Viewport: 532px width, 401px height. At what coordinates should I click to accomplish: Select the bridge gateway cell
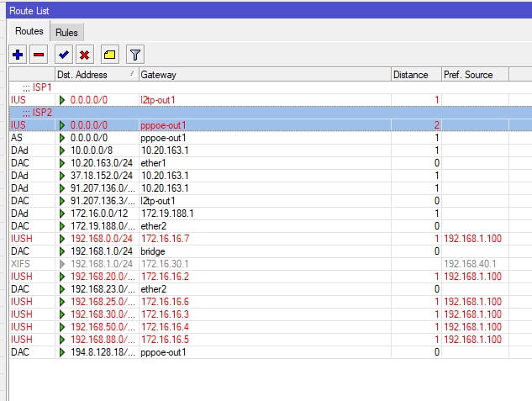(153, 251)
